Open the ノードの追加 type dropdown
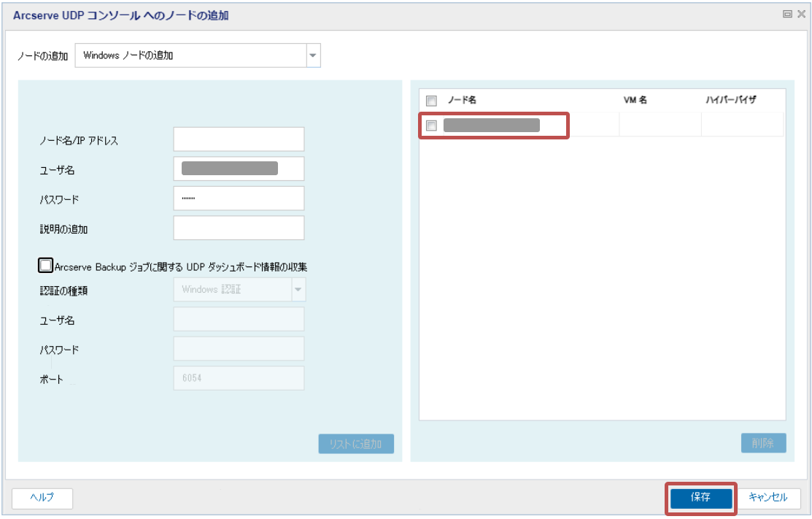Screen dimensions: 812x519 pos(313,55)
